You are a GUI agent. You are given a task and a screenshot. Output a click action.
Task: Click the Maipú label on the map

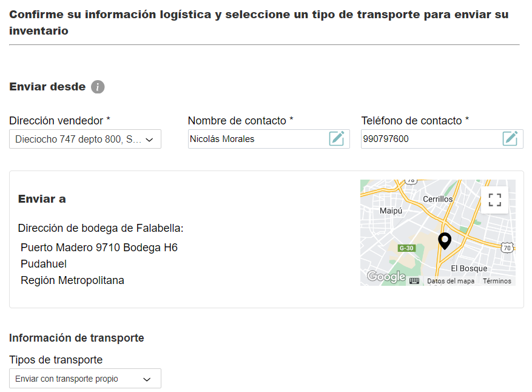(391, 211)
